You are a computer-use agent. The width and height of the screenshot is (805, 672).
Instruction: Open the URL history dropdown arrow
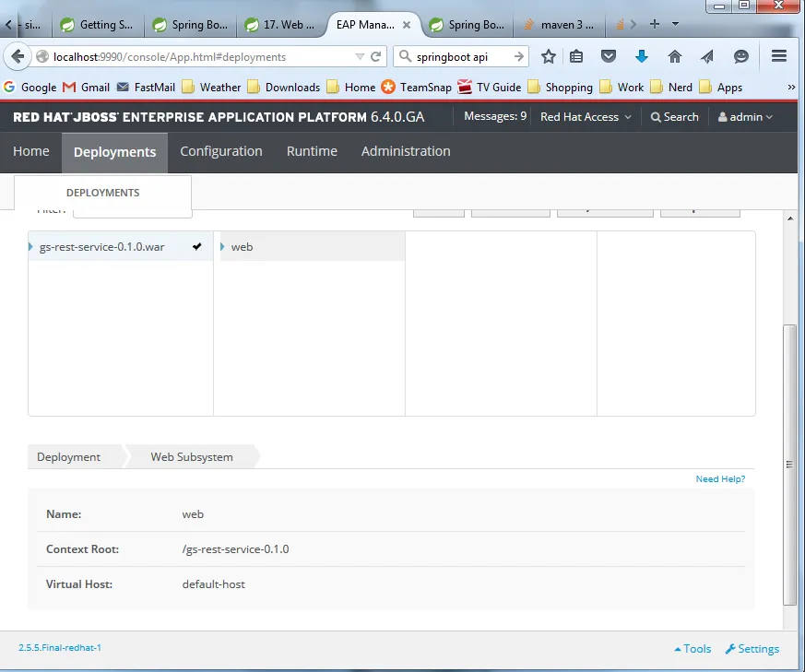(x=360, y=56)
